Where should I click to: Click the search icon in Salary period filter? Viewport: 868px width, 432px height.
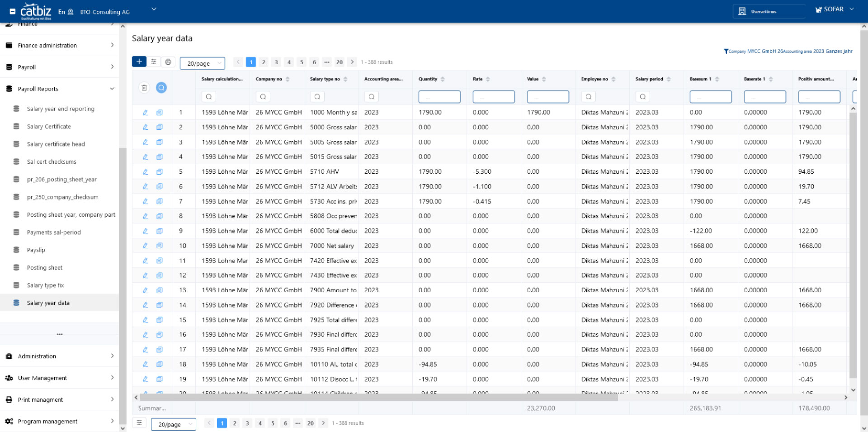[643, 97]
